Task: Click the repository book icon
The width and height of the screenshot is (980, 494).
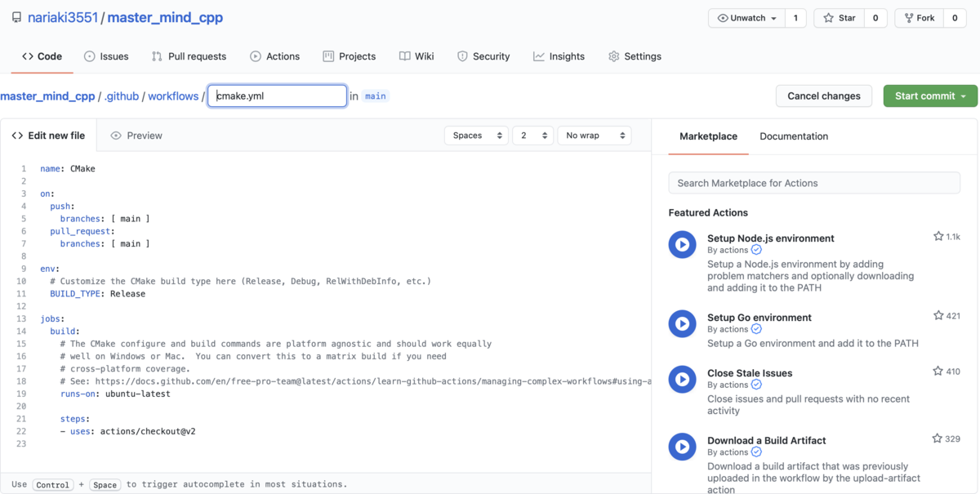Action: point(16,17)
